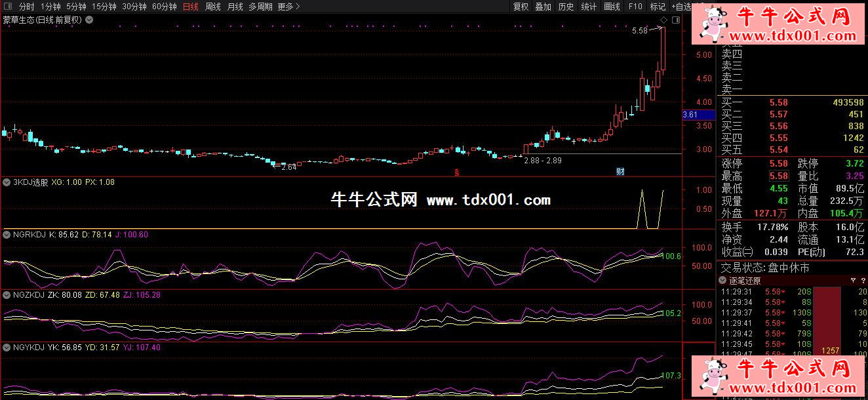Select the 买一 bid row at 5.58
Screen dimensions: 868x400
[x=793, y=102]
